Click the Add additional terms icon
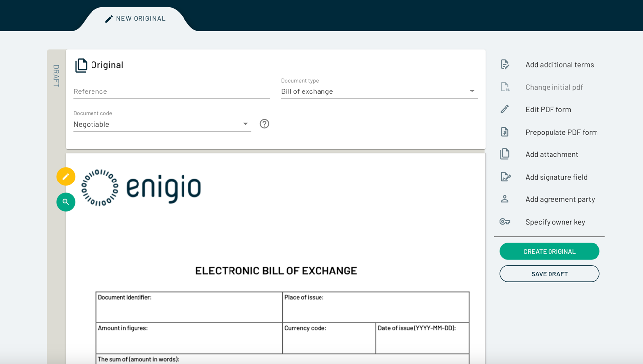643x364 pixels. tap(505, 64)
